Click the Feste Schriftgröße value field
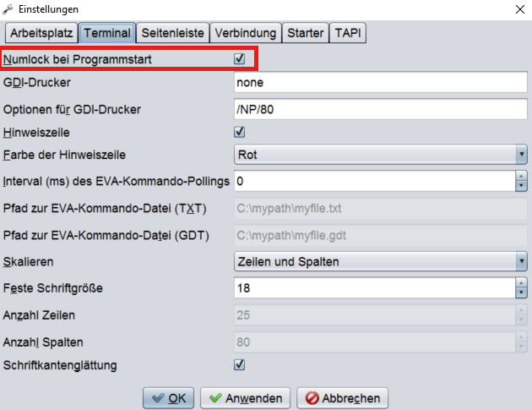Viewport: 532px width, 410px height. pos(375,288)
